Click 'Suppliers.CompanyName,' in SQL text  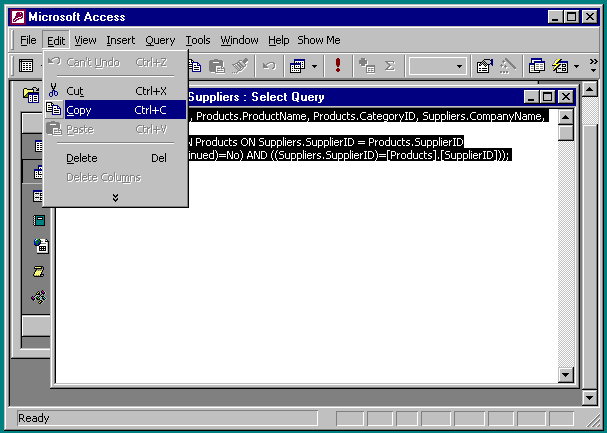483,116
